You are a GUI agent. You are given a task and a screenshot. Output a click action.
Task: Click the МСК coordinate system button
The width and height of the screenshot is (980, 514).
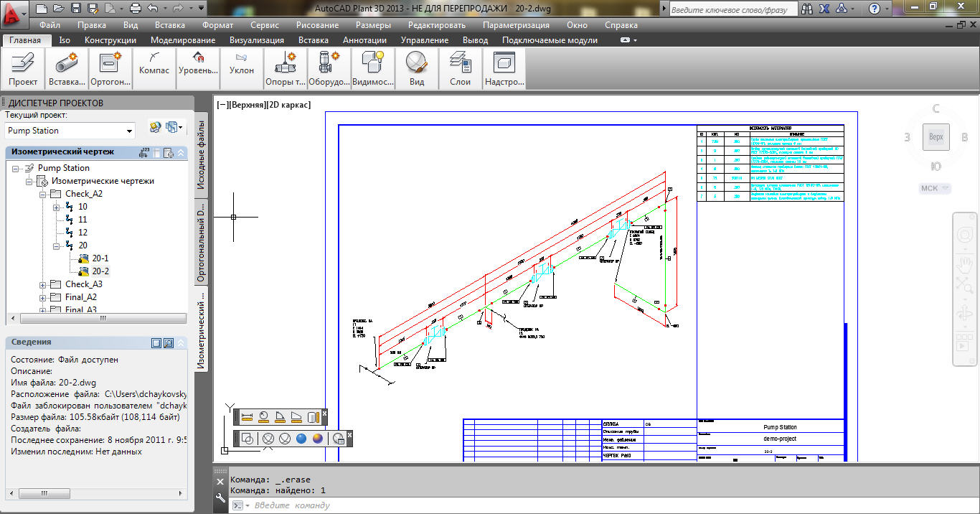[x=935, y=189]
